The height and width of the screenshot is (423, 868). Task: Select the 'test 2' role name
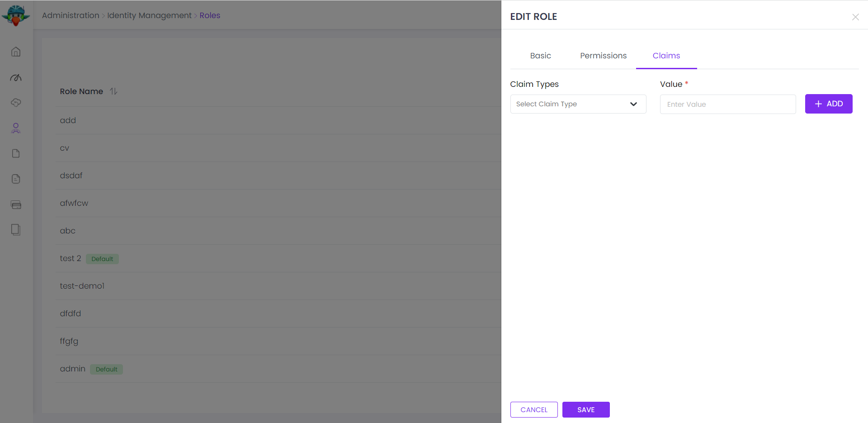tap(71, 258)
